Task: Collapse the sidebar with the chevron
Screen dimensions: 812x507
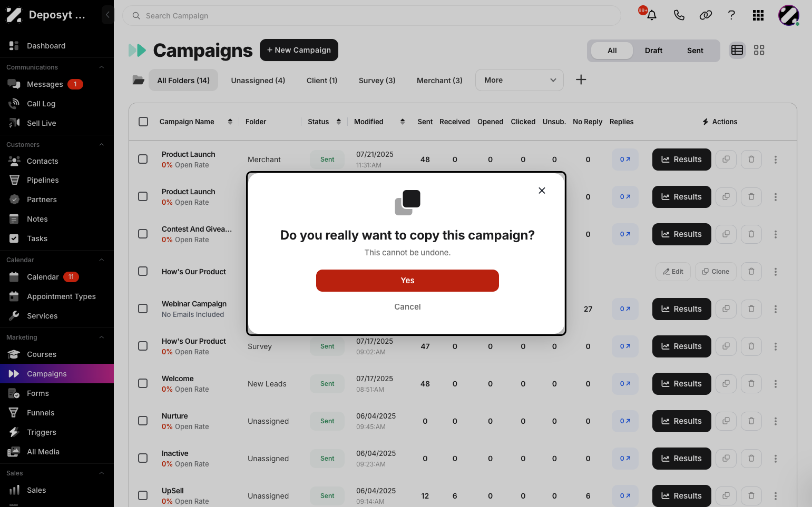Action: [107, 15]
